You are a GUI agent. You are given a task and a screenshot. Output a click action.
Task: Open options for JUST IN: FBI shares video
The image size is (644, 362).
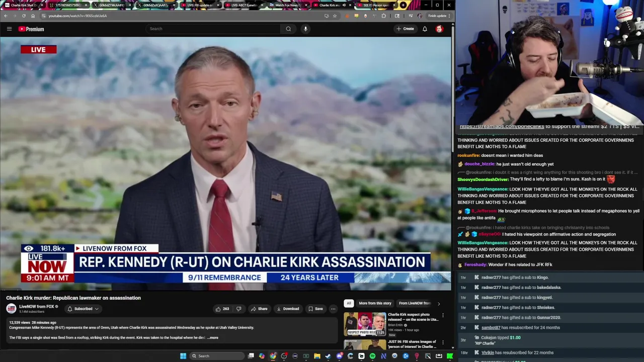pos(443,342)
